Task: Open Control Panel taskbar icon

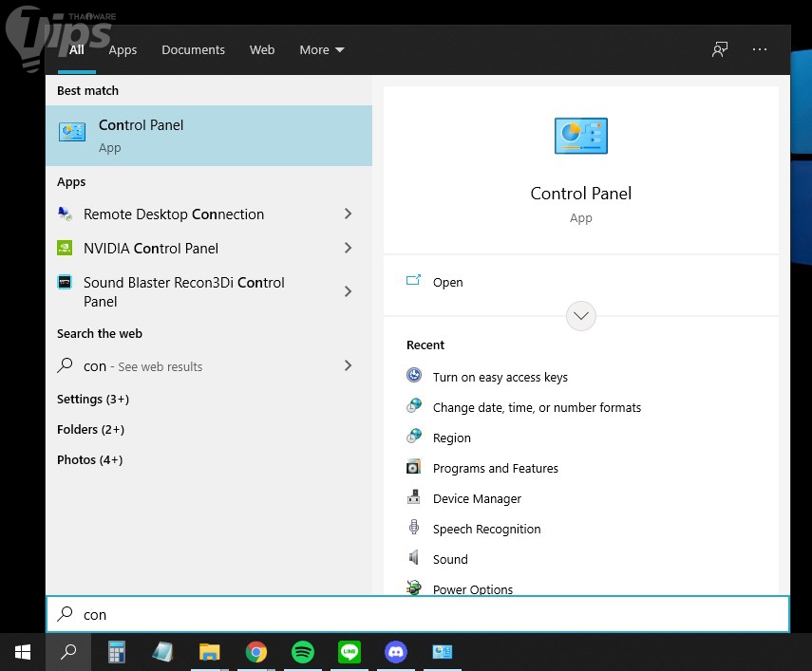Action: tap(443, 652)
